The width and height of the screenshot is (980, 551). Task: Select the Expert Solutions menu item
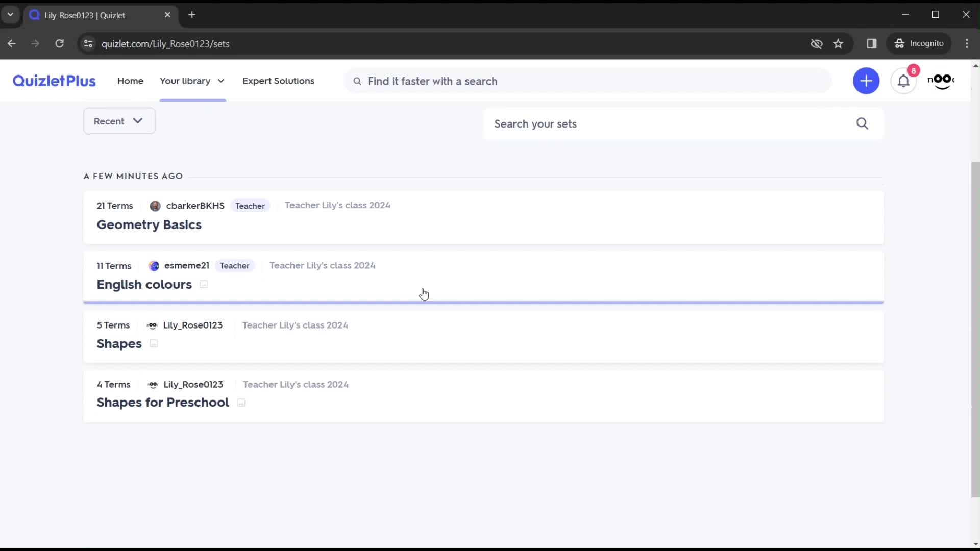click(x=278, y=80)
